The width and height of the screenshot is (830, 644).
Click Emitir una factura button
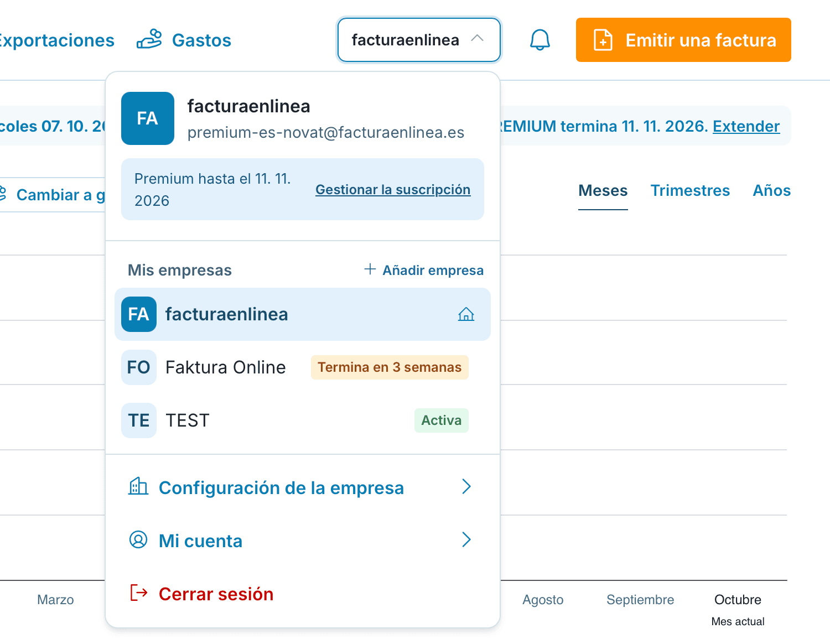tap(683, 40)
